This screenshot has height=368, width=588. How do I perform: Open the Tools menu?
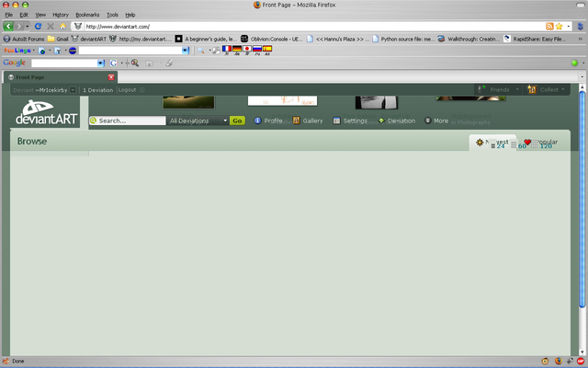(112, 15)
